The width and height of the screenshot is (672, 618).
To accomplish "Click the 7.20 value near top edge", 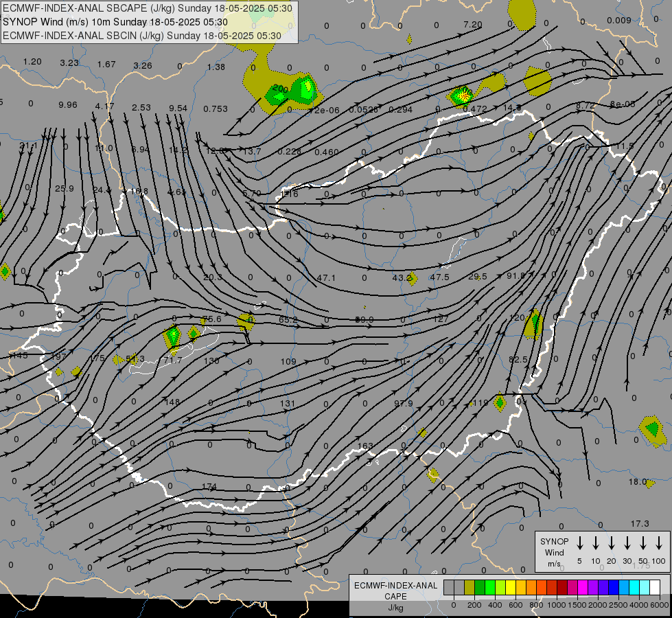I will click(x=473, y=25).
